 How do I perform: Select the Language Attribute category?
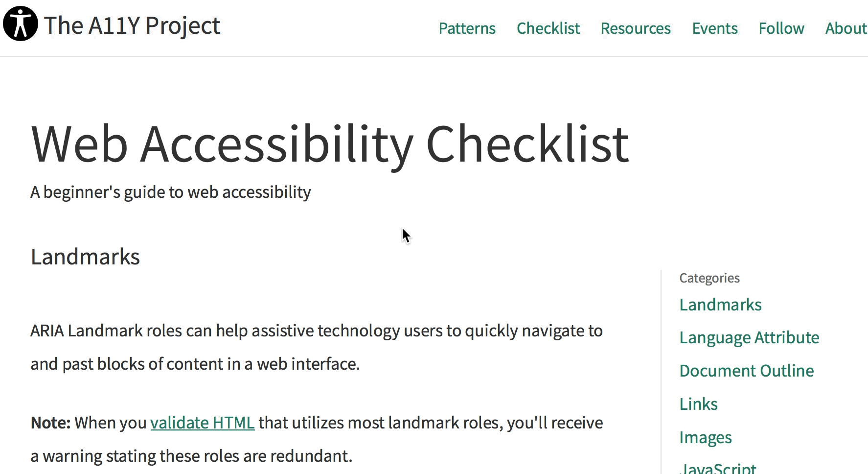click(x=749, y=337)
